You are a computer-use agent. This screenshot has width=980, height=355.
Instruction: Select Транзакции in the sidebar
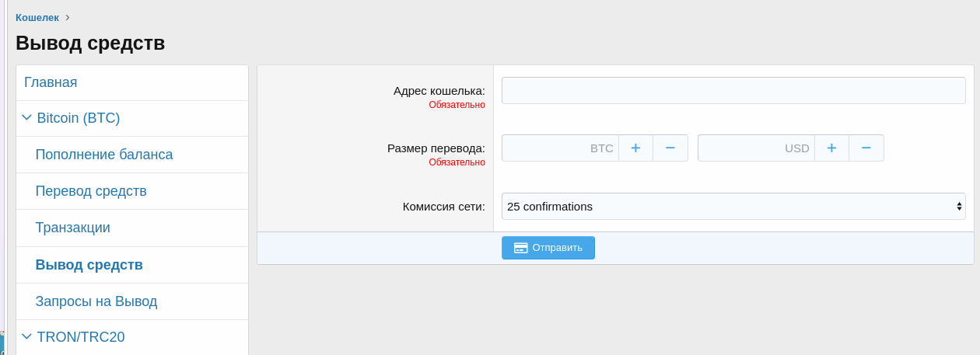point(72,228)
